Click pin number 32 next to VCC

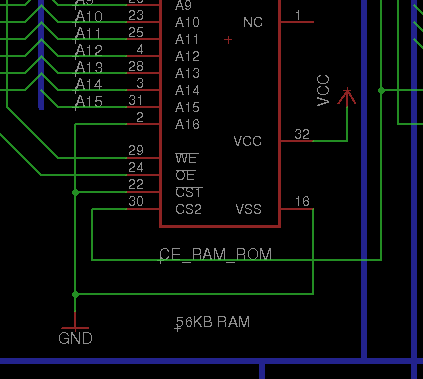click(x=302, y=134)
